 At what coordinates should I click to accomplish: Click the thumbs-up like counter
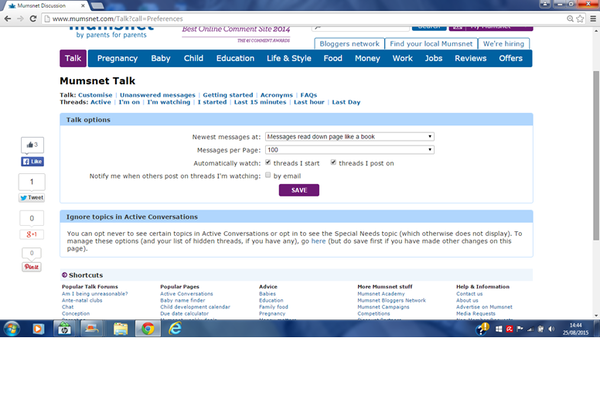(x=32, y=145)
